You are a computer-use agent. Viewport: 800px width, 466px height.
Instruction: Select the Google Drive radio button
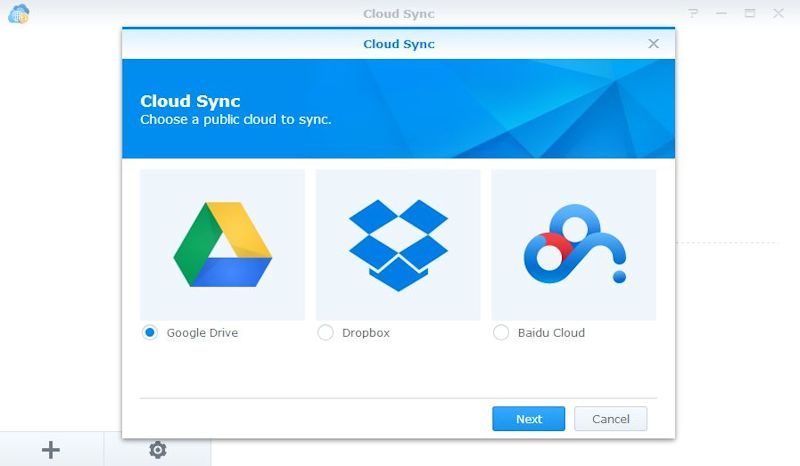point(149,333)
